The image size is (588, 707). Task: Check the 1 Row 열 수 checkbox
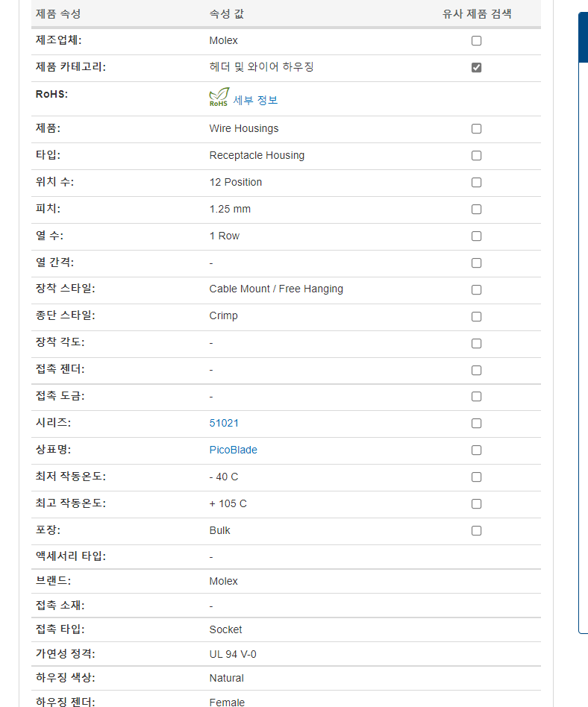pyautogui.click(x=476, y=236)
